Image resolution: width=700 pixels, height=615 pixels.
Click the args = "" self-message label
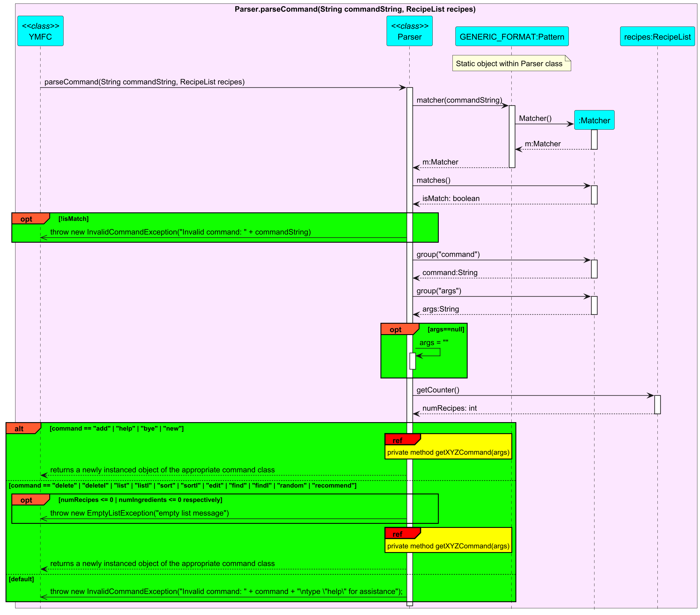tap(434, 343)
